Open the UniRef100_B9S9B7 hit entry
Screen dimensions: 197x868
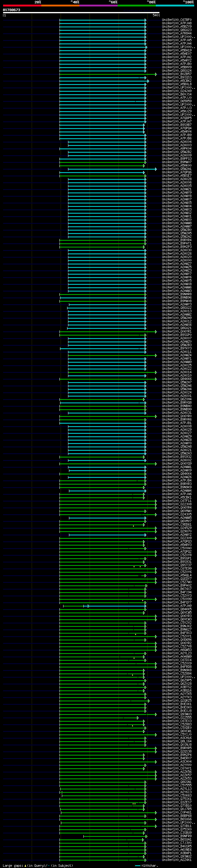177,125
